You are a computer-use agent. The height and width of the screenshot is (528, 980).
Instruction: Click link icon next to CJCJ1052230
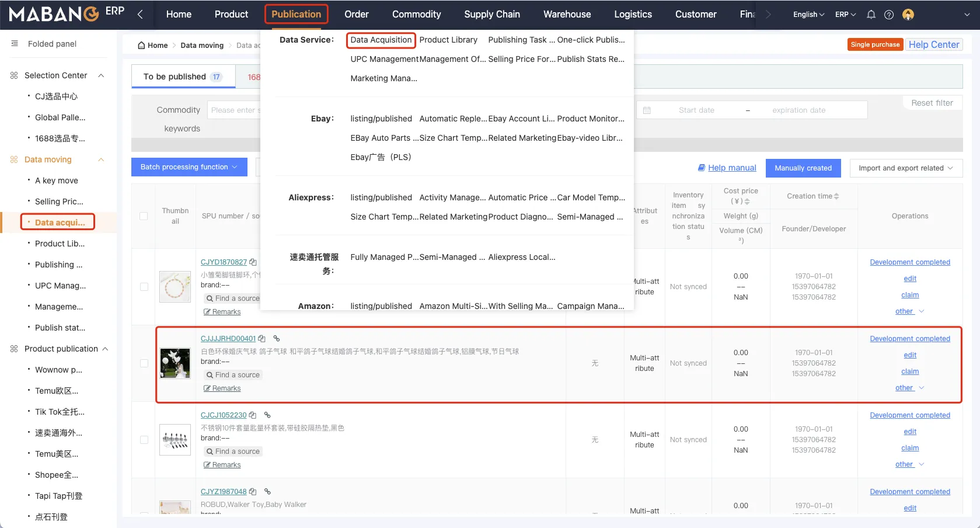coord(267,415)
